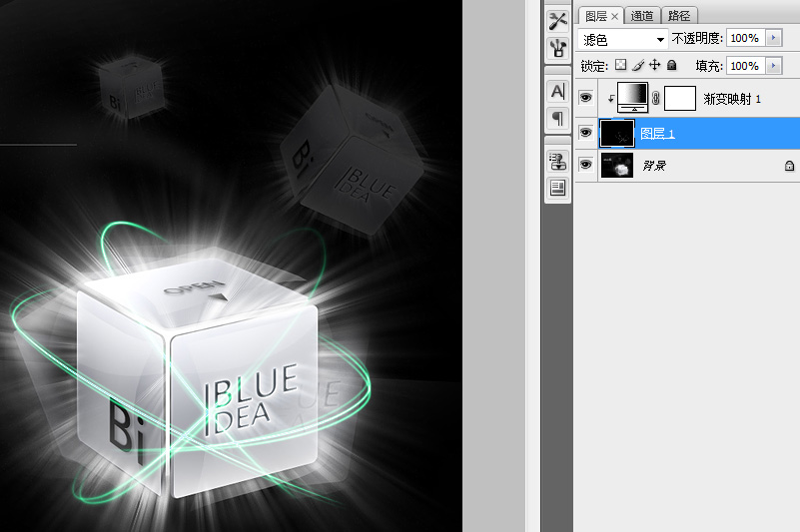Switch to the 通道 tab
800x532 pixels.
[x=642, y=16]
